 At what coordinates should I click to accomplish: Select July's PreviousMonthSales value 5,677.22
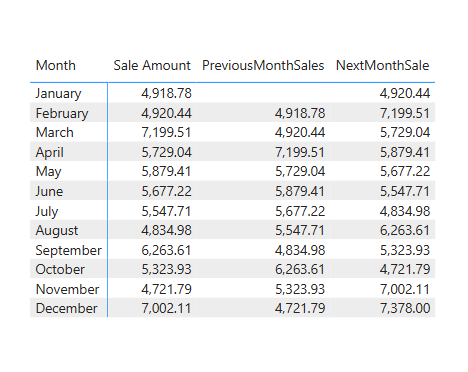point(300,211)
